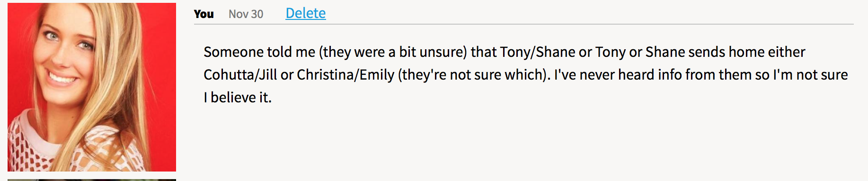Click the Delete link beside the date
This screenshot has width=868, height=181.
[x=305, y=13]
